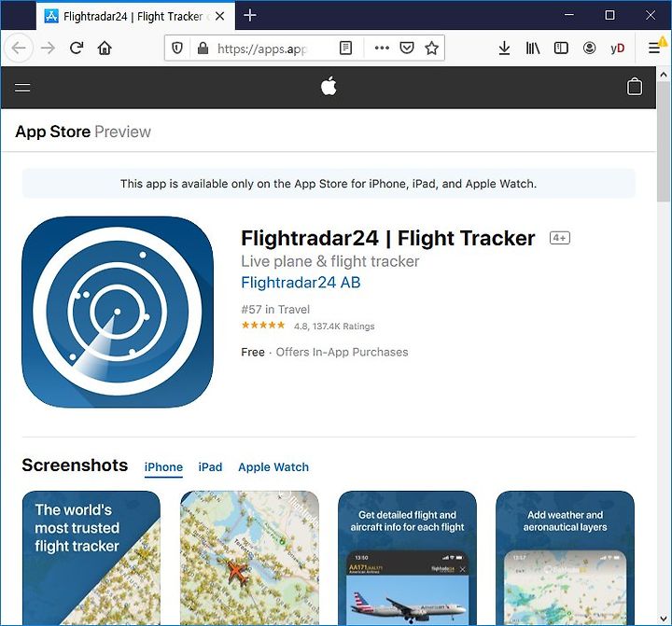Click 'Offers In-App Purchases' text
Screen dimensions: 672x626
342,353
